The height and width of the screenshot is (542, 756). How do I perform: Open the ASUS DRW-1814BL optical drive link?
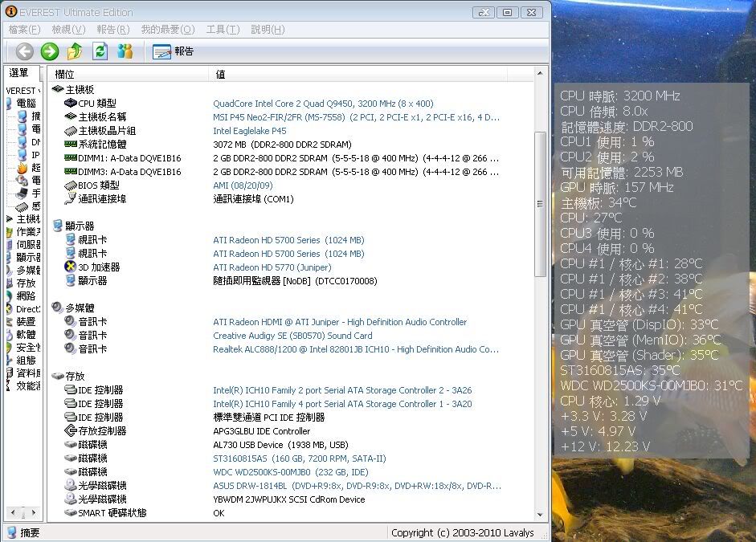tap(358, 486)
